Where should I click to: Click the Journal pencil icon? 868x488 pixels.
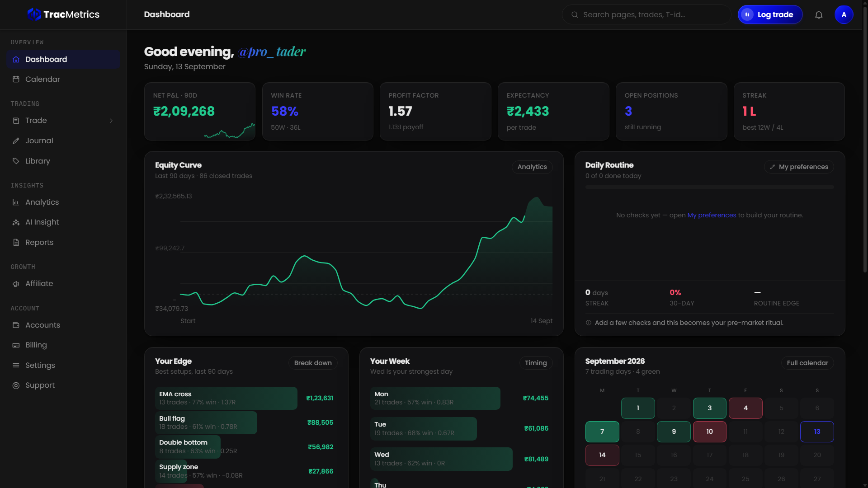coord(16,141)
